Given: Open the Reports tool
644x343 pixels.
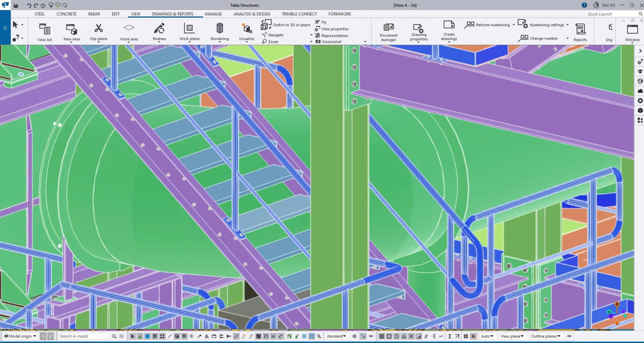Looking at the screenshot, I should pos(580,32).
